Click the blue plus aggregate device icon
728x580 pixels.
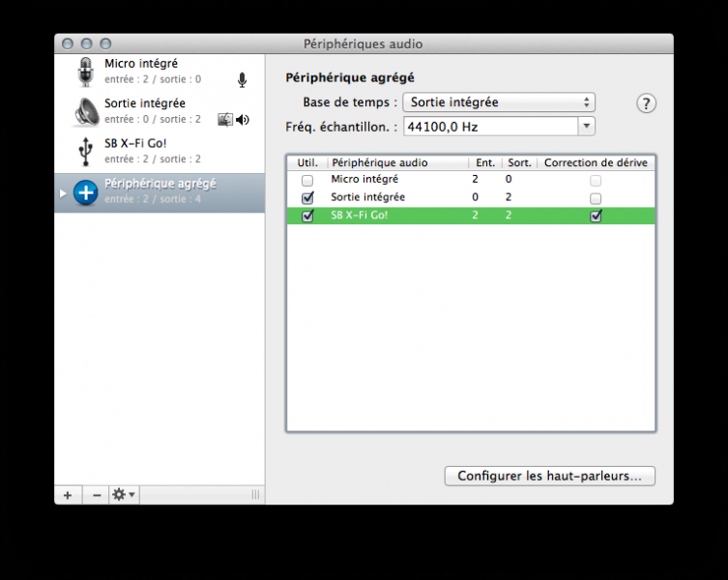point(86,192)
